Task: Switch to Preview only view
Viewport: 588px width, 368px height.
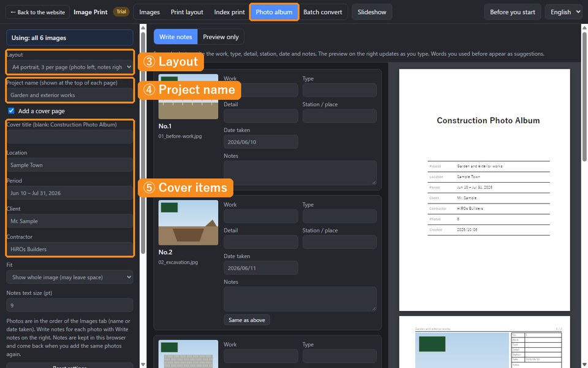Action: [x=221, y=37]
